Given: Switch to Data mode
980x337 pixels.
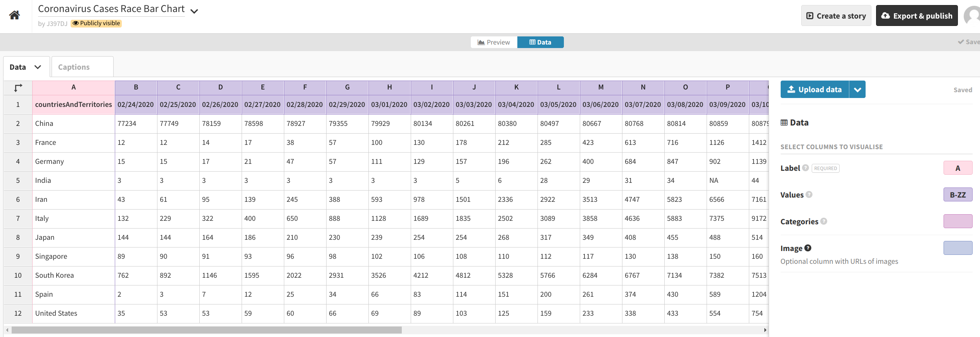Looking at the screenshot, I should 540,42.
